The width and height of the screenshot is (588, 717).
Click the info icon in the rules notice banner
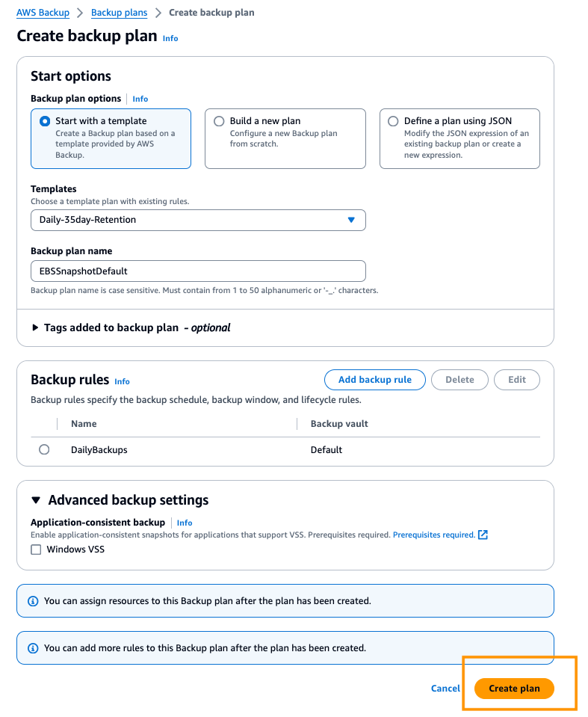[x=34, y=647]
